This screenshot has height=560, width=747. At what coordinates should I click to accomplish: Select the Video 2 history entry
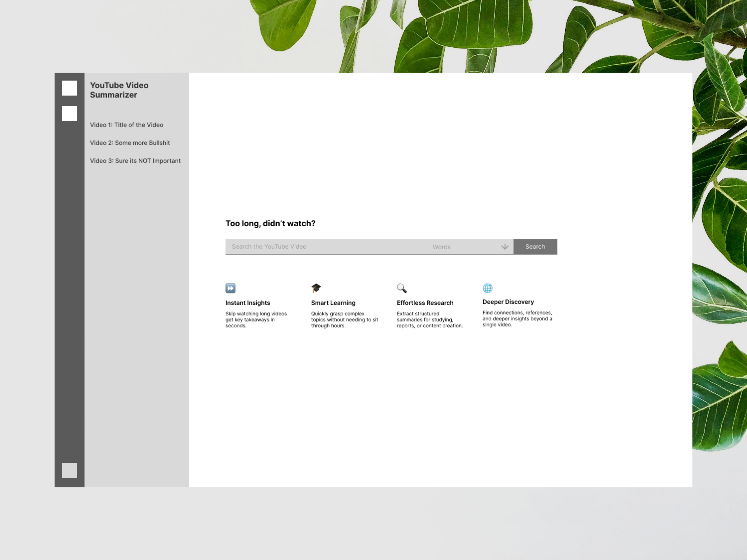coord(130,143)
